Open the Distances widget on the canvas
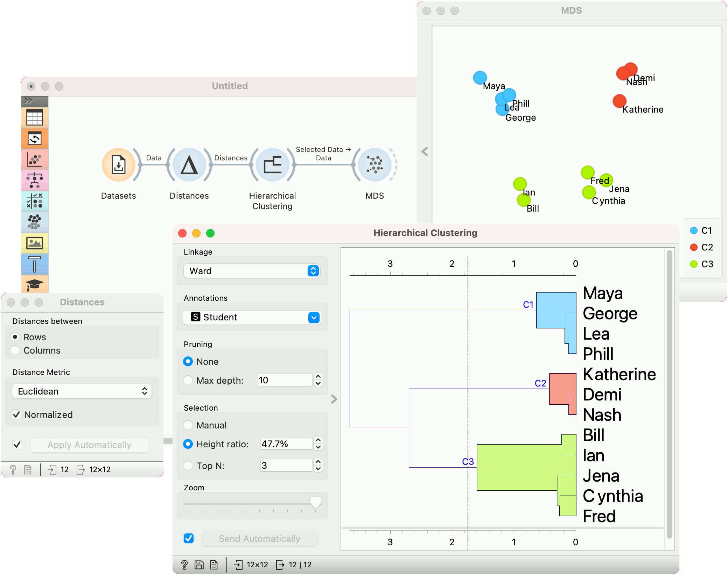Screen dimensions: 728x575 189,165
